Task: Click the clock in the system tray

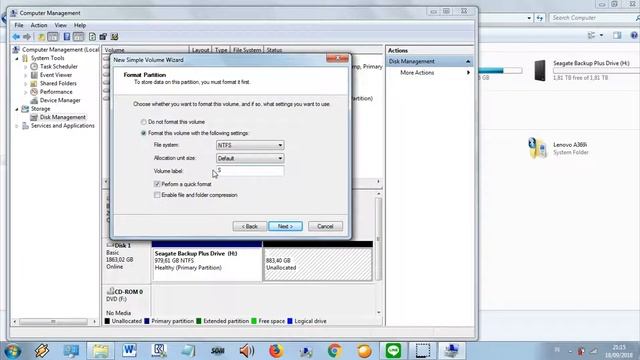Action: (619, 351)
